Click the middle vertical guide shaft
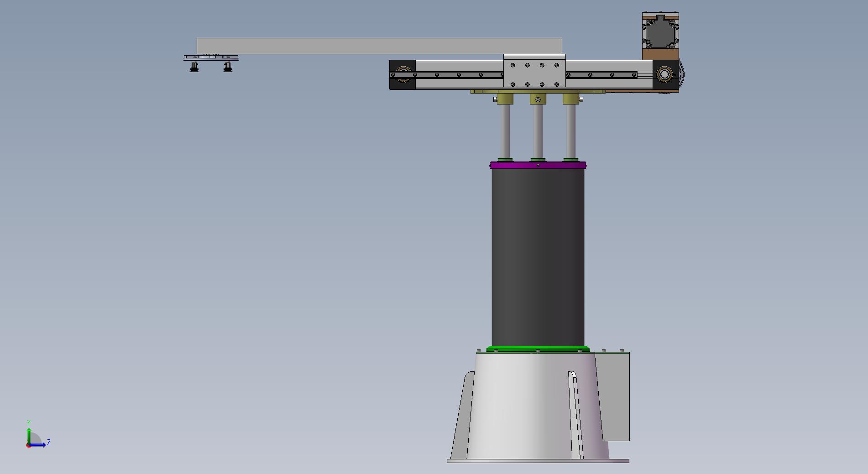 (x=538, y=131)
